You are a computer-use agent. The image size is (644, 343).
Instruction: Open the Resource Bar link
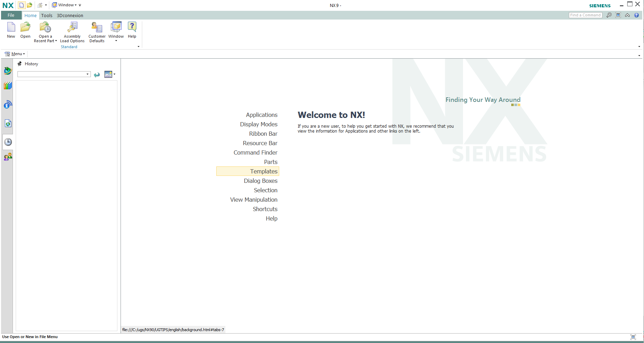[x=260, y=143]
